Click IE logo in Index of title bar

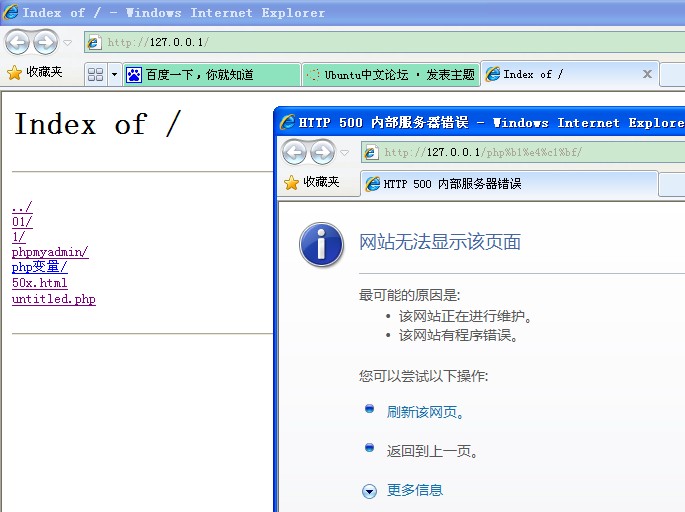10,12
